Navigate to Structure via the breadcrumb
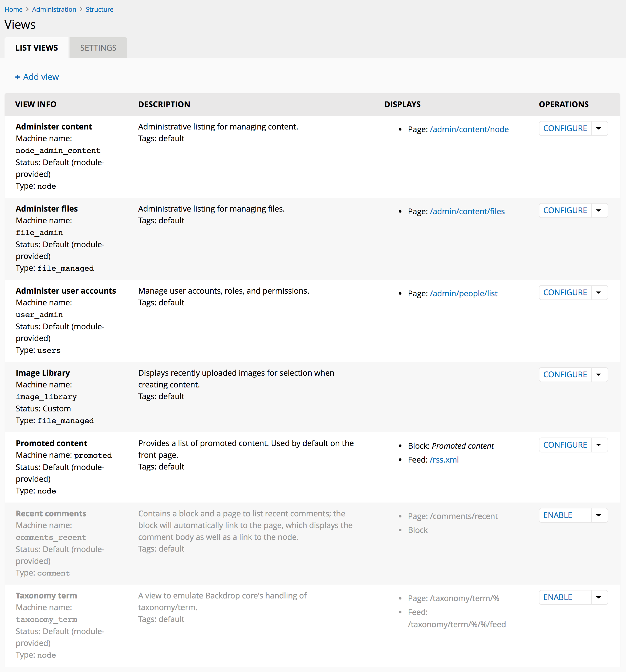This screenshot has height=672, width=626. pos(99,9)
